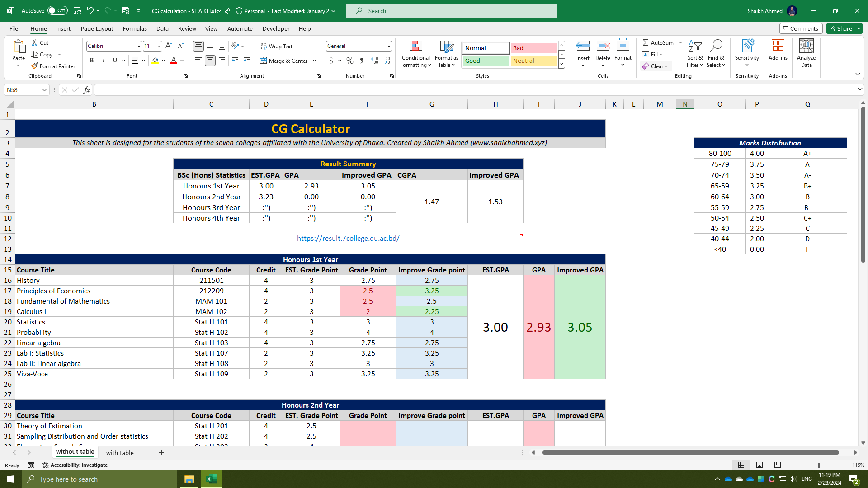Open the File menu
This screenshot has height=488, width=868.
[14, 28]
